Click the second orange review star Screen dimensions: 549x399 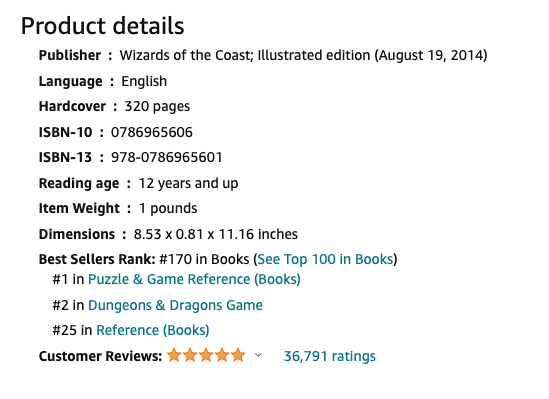(x=190, y=355)
